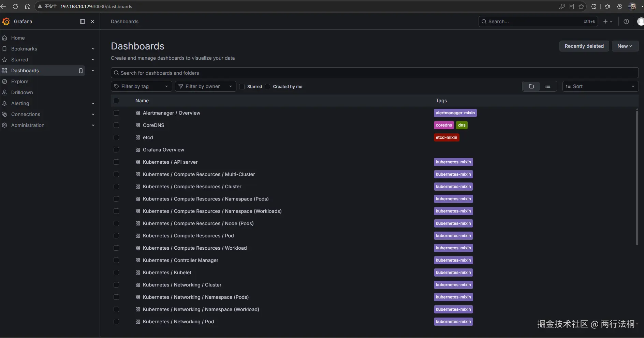Bookmark this page with the star icon
The image size is (644, 338).
click(582, 6)
